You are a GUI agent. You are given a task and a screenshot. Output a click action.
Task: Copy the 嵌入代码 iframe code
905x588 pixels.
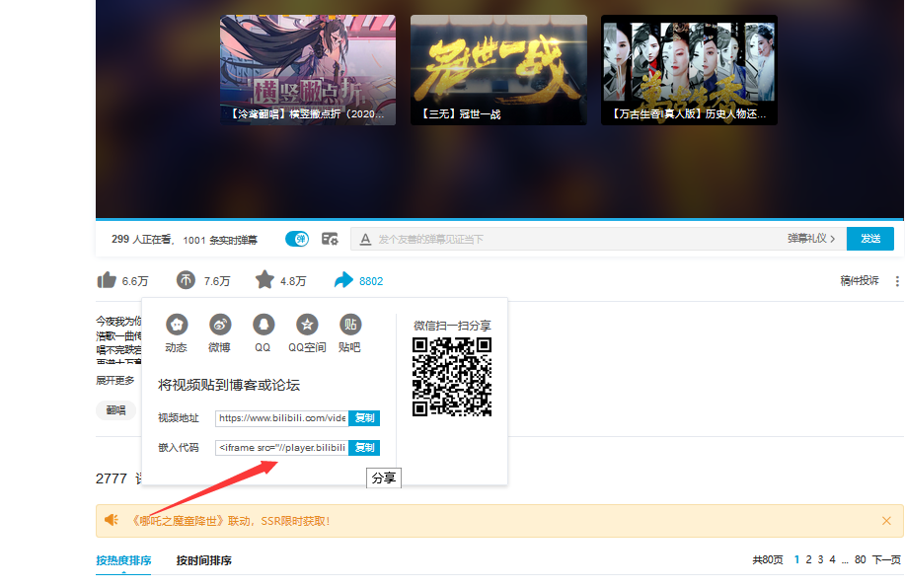coord(364,447)
